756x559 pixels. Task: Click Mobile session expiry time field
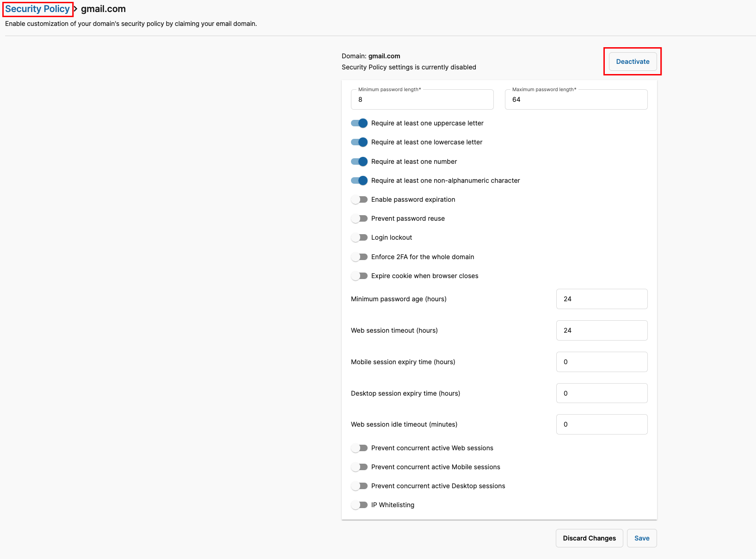tap(602, 362)
